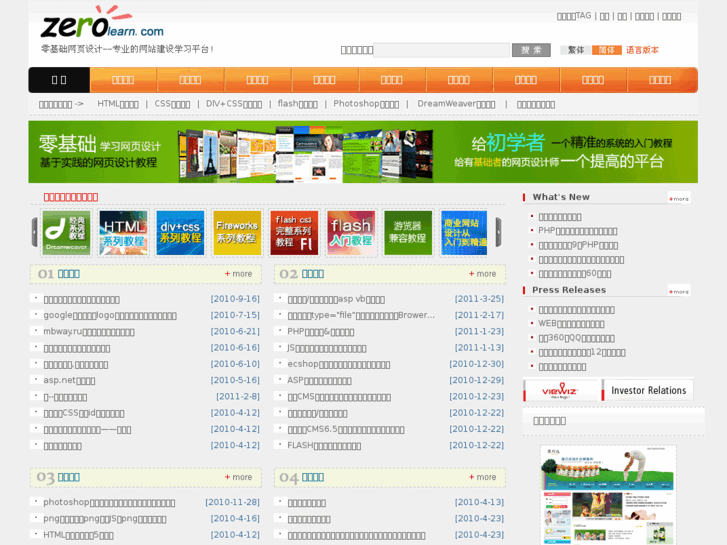Click more icon beside Press Releases
Image resolution: width=727 pixels, height=545 pixels.
point(679,291)
